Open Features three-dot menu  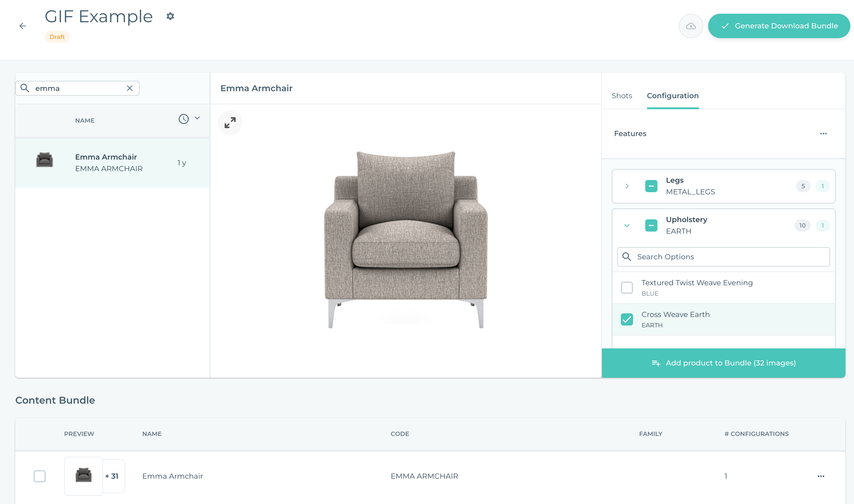823,134
